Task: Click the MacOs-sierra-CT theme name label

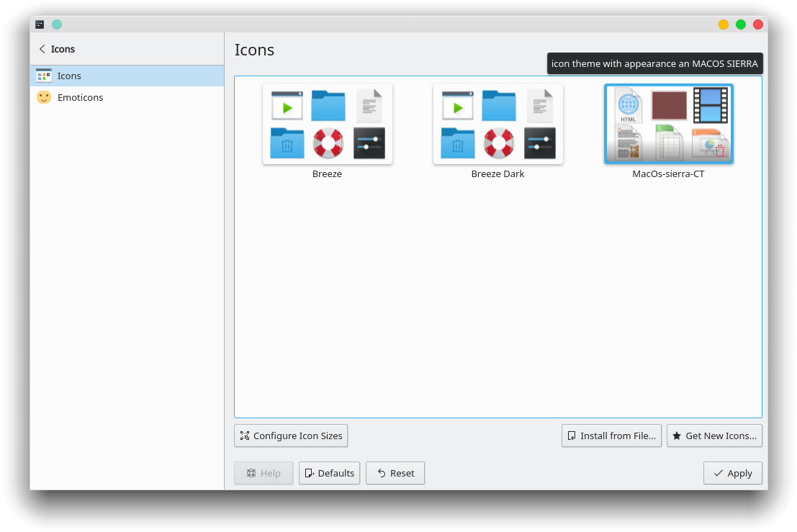Action: 668,173
